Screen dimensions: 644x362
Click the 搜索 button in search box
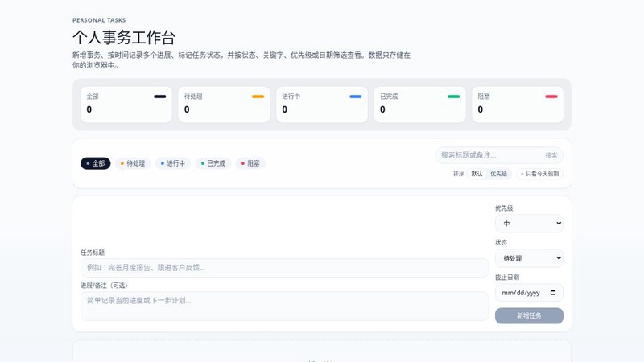click(x=551, y=155)
